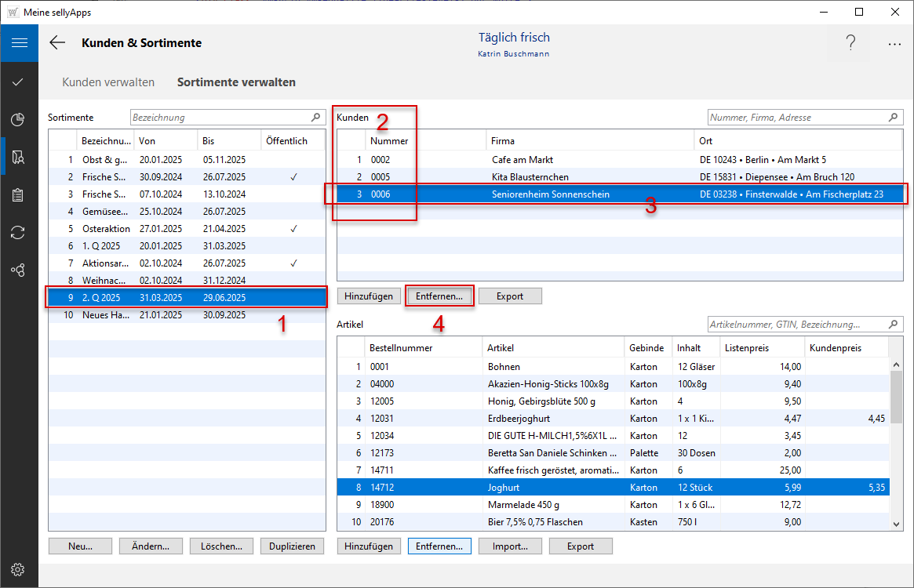Select the clipboard icon in sidebar
This screenshot has width=914, height=588.
click(19, 194)
